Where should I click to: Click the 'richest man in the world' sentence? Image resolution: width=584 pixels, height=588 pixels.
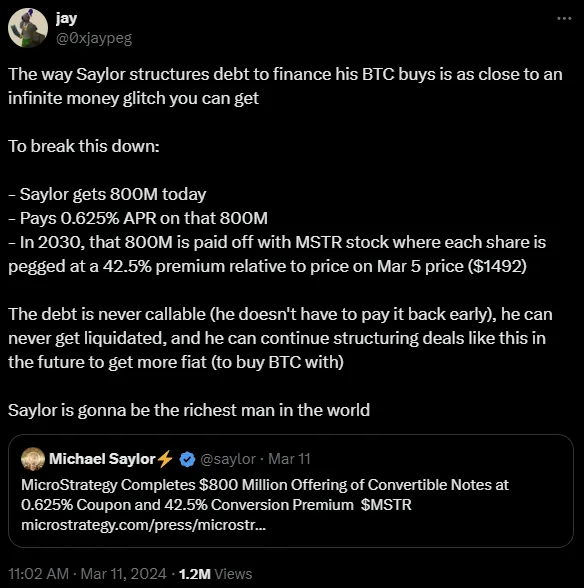click(x=189, y=410)
